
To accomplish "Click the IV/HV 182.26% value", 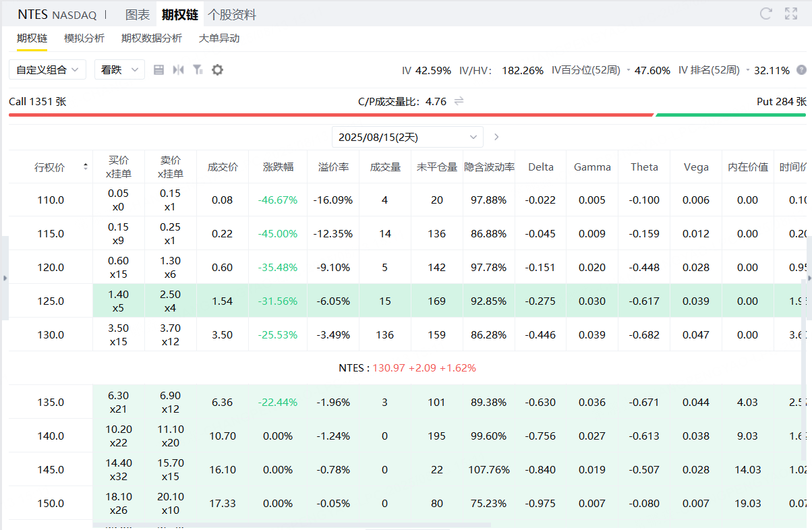I will coord(523,70).
